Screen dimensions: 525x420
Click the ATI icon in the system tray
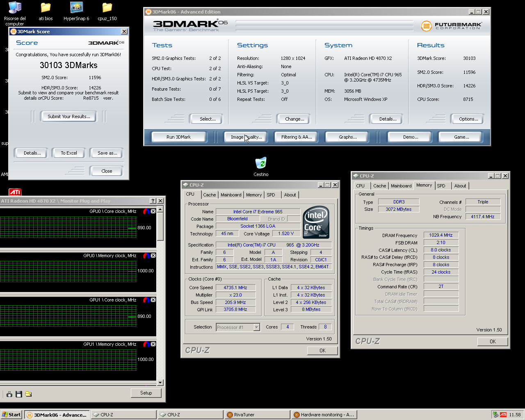[503, 415]
